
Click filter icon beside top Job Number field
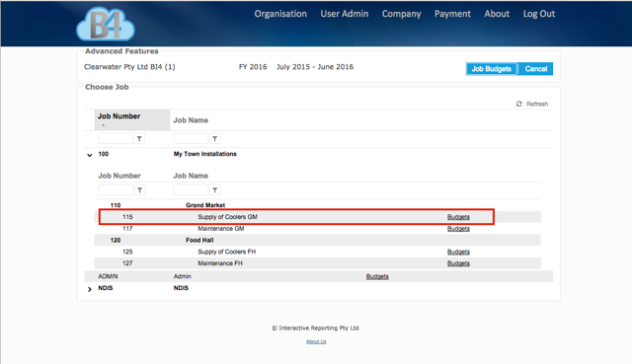click(139, 139)
